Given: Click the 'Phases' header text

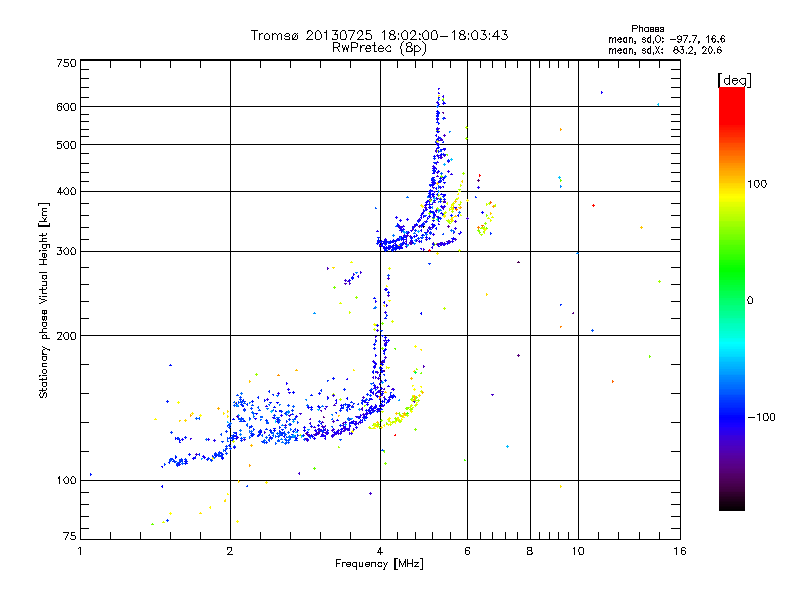Looking at the screenshot, I should coord(647,29).
